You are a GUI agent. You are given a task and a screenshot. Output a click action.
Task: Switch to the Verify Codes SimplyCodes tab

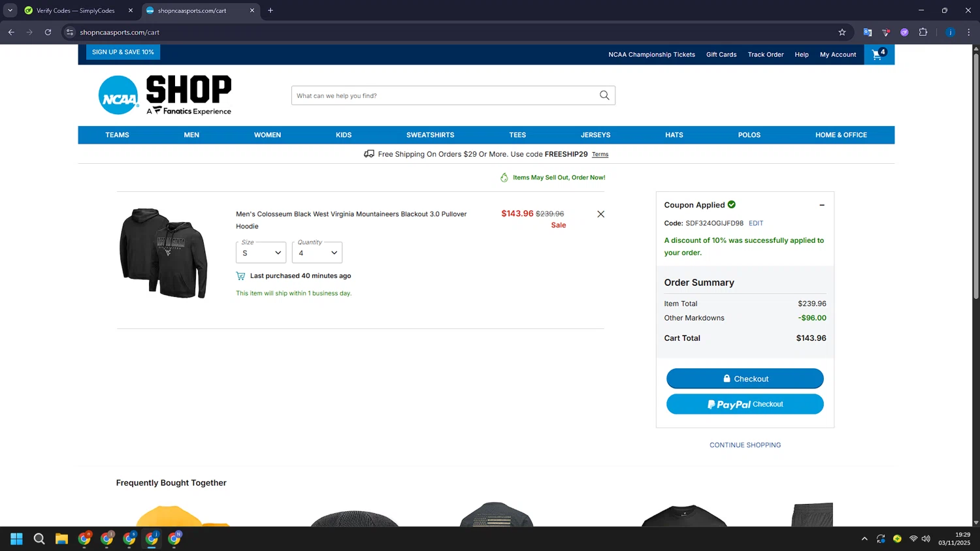[x=77, y=10]
